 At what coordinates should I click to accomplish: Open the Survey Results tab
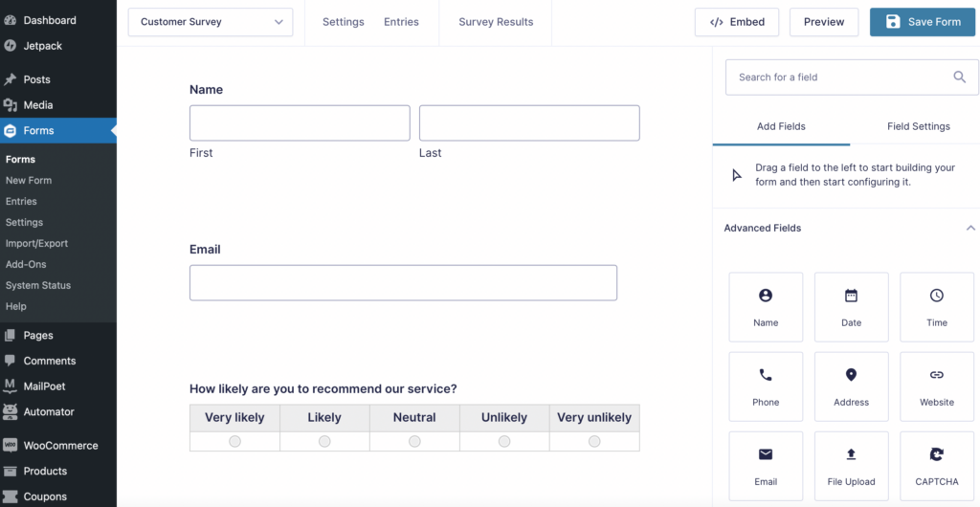pos(496,22)
